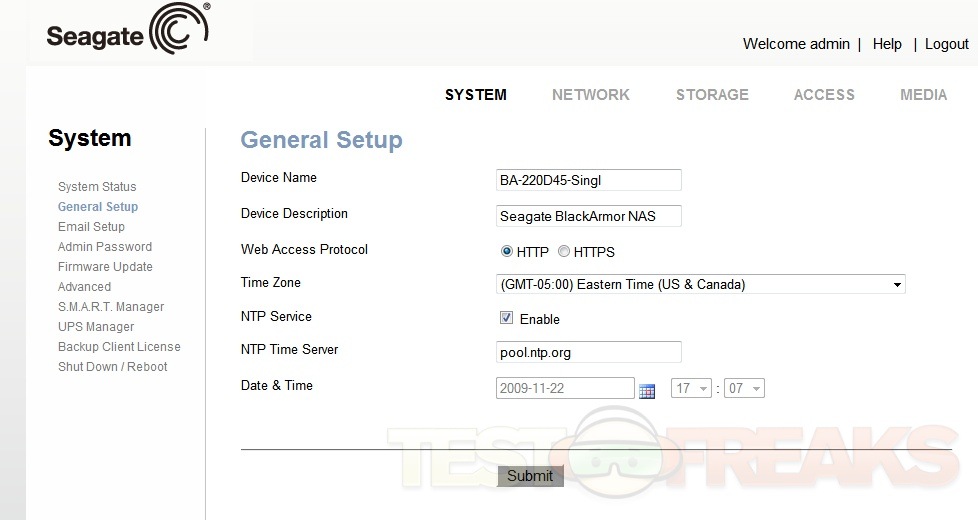Switch to the STORAGE tab
The image size is (978, 520).
712,95
